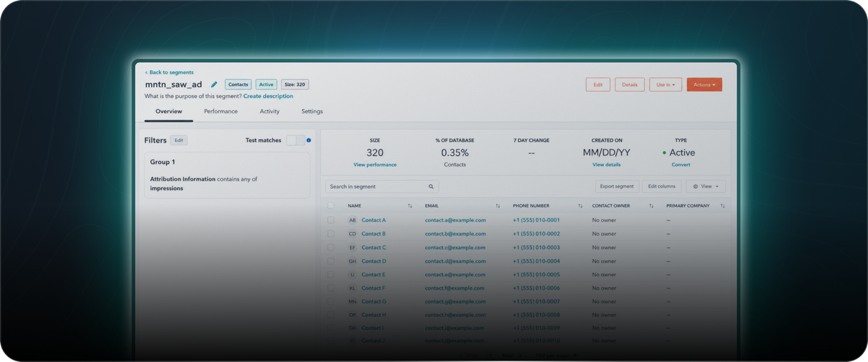Click the Edit button in the page header
This screenshot has height=362, width=868.
click(x=598, y=84)
